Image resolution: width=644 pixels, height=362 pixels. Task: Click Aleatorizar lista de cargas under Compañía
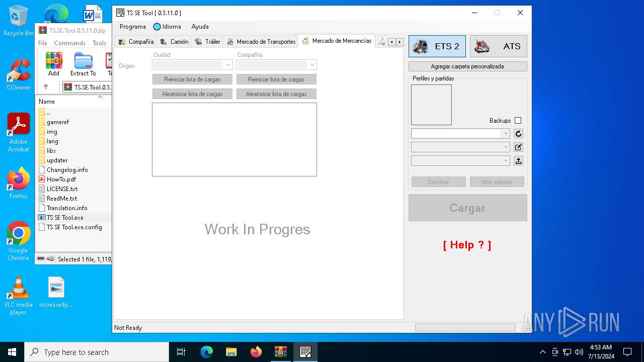click(x=276, y=94)
